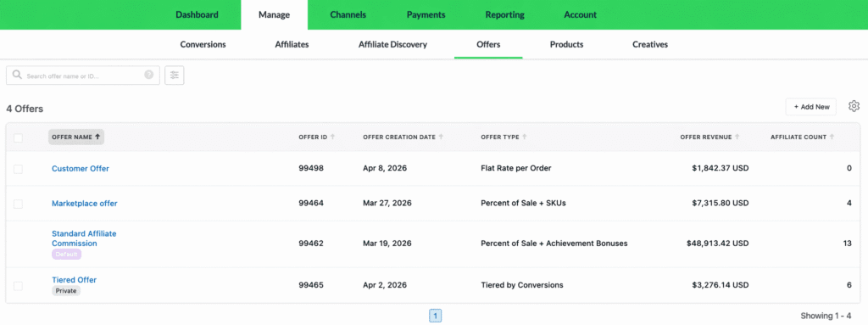868x325 pixels.
Task: Open the search help question mark icon
Action: 149,75
